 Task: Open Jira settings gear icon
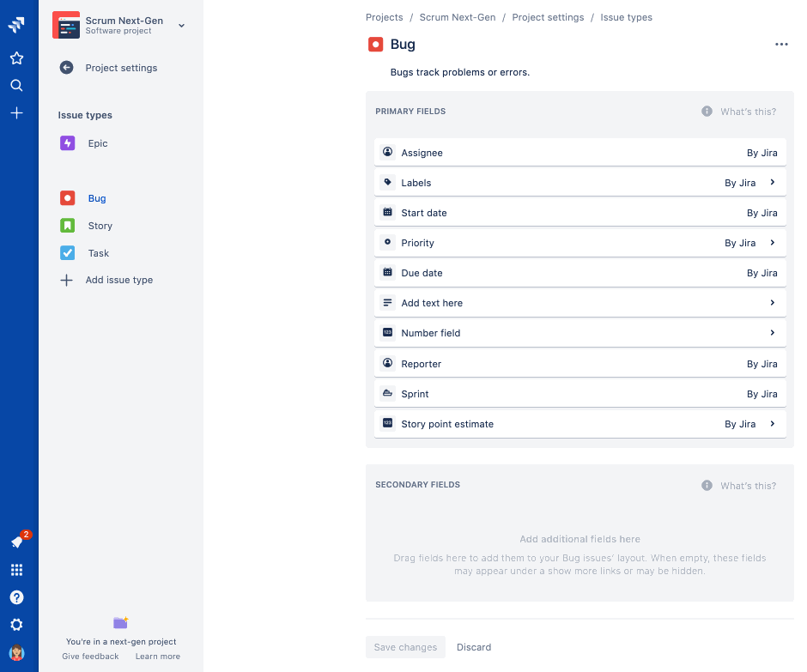point(16,624)
